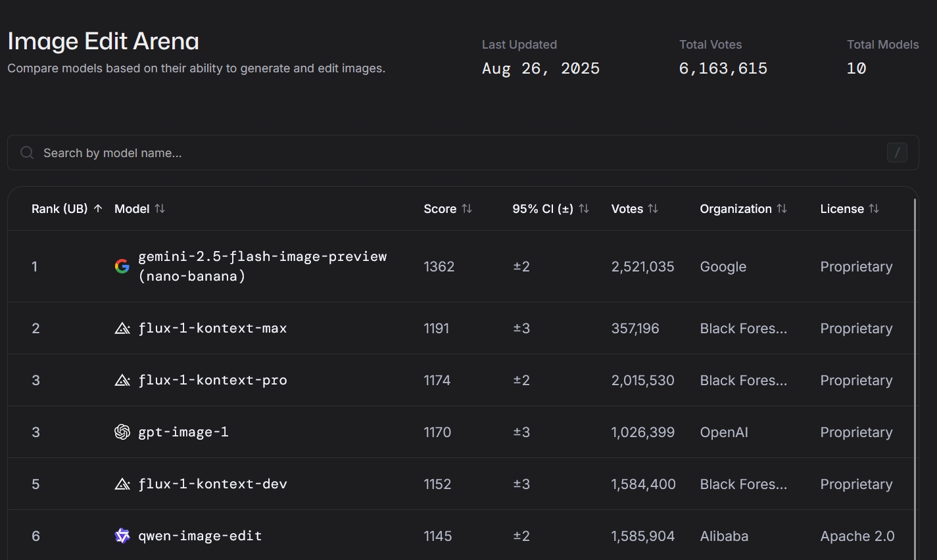Open gemini-2.5-flash-image-preview (nano-banana) model
The height and width of the screenshot is (560, 937).
262,266
